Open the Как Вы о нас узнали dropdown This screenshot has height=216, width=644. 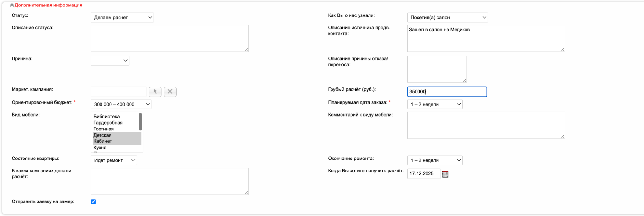click(447, 17)
